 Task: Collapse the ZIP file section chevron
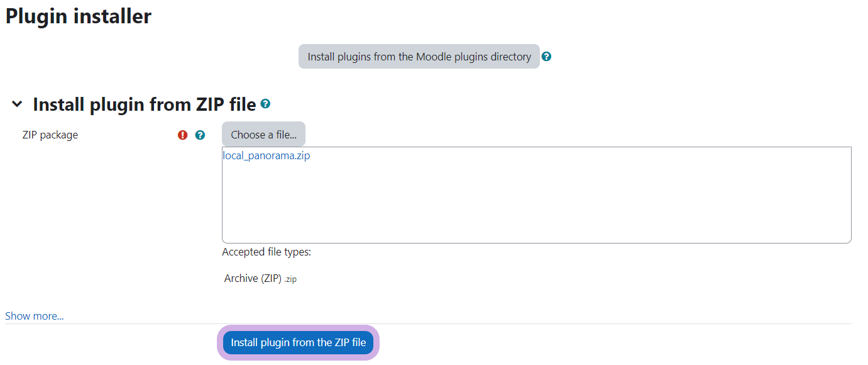17,104
